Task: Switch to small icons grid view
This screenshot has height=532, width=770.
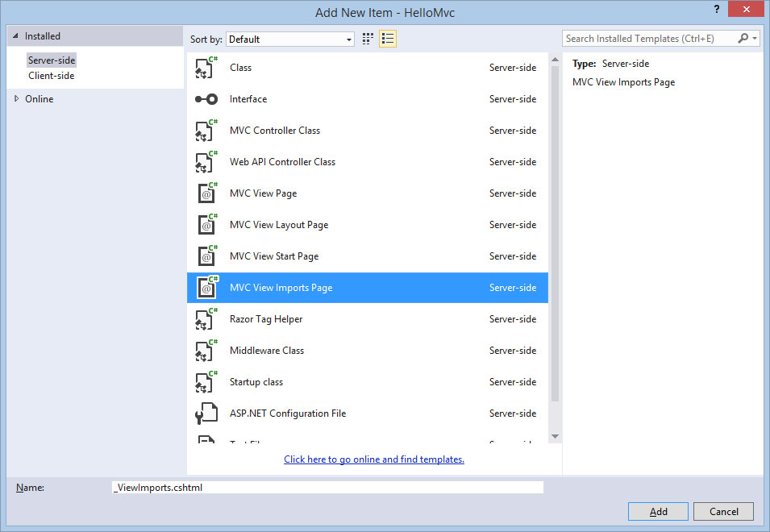Action: pos(368,39)
